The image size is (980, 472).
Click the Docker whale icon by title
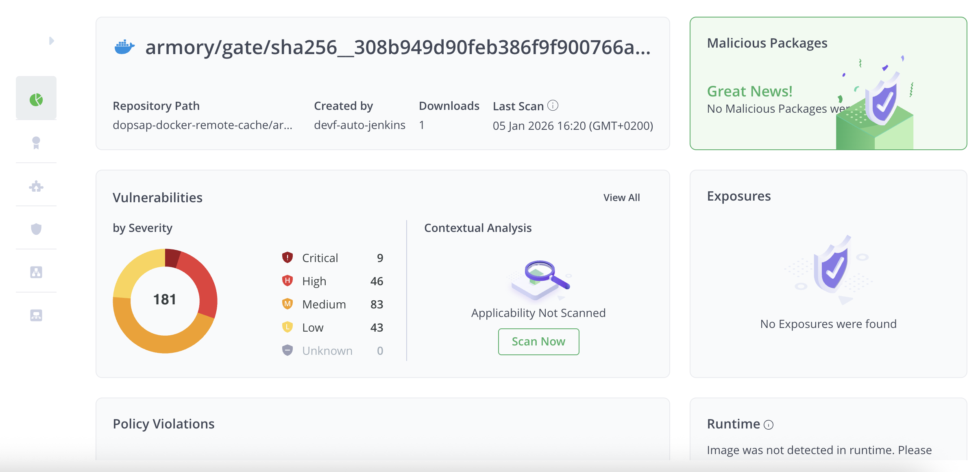(x=124, y=47)
